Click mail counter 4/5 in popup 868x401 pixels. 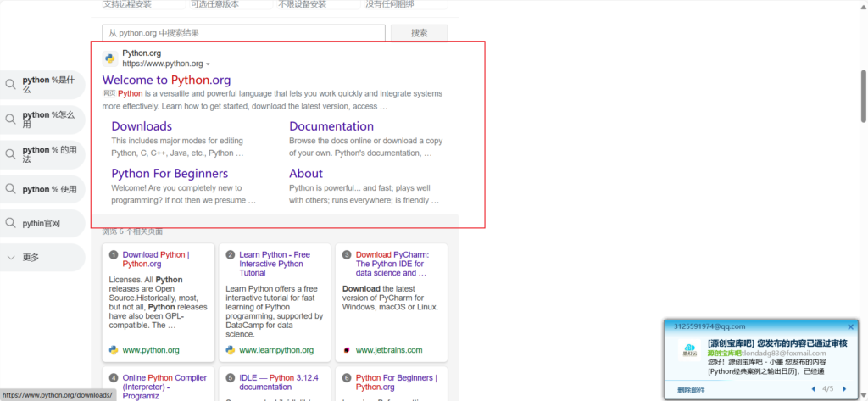[828, 389]
